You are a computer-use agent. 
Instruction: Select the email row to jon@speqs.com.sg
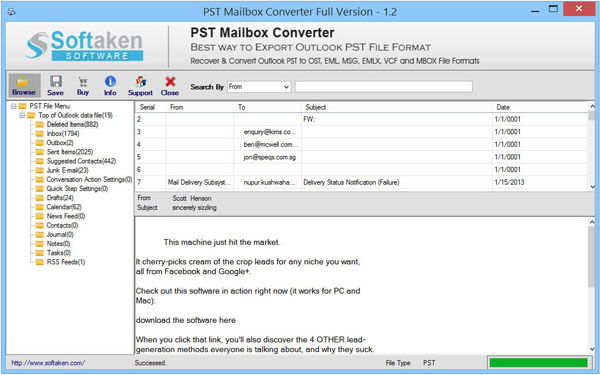coord(362,157)
